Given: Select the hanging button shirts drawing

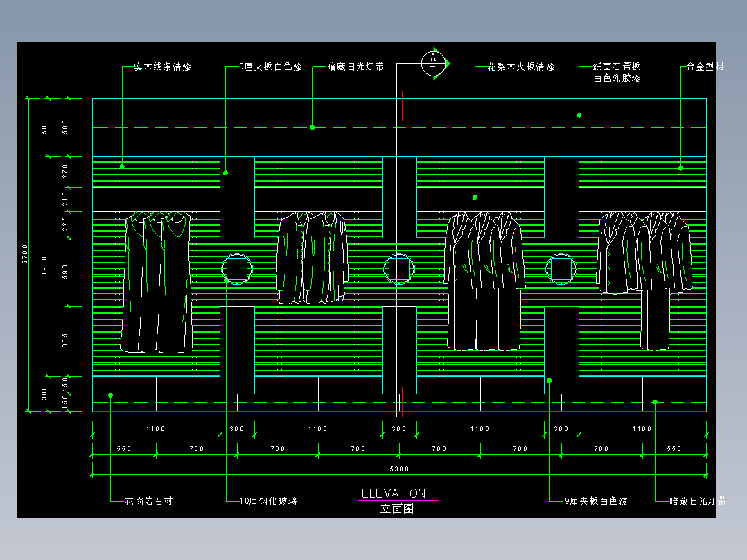Looking at the screenshot, I should coord(313,258).
